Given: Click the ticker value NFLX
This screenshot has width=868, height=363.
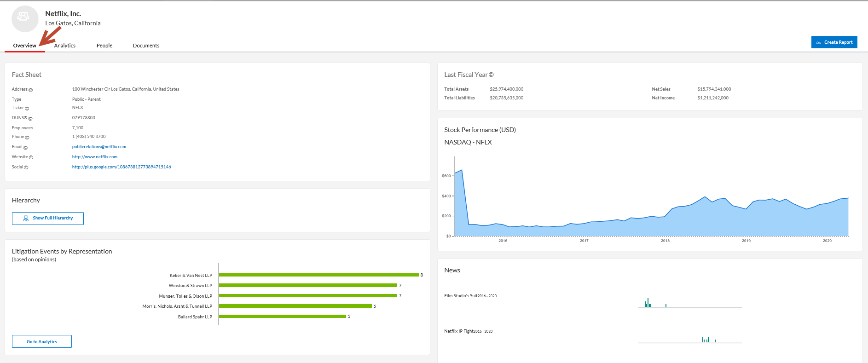Looking at the screenshot, I should [78, 108].
